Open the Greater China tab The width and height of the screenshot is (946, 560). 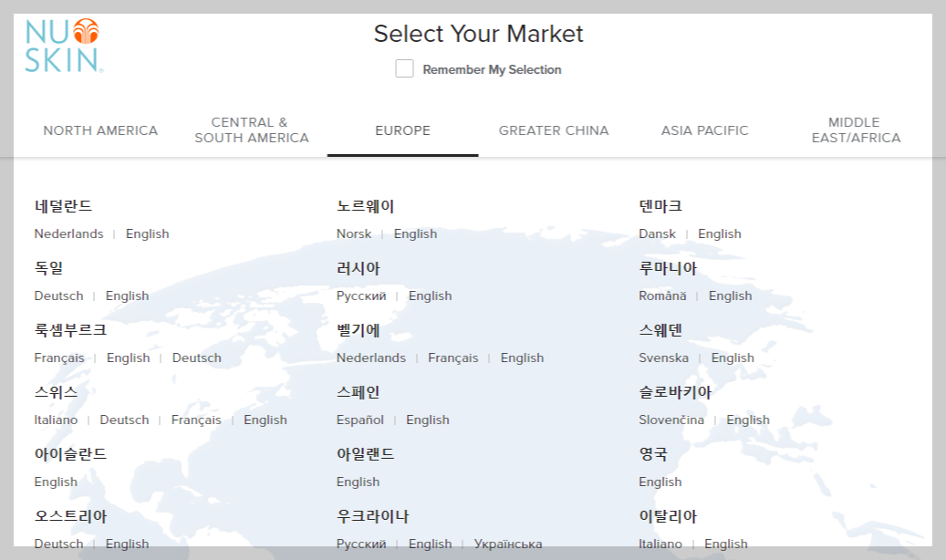click(554, 130)
